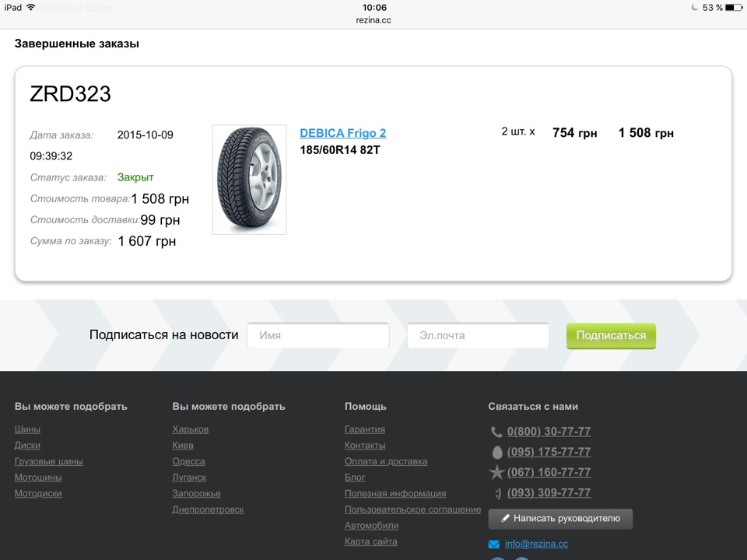The height and width of the screenshot is (560, 747).
Task: Tap the battery indicator icon
Action: [x=734, y=8]
